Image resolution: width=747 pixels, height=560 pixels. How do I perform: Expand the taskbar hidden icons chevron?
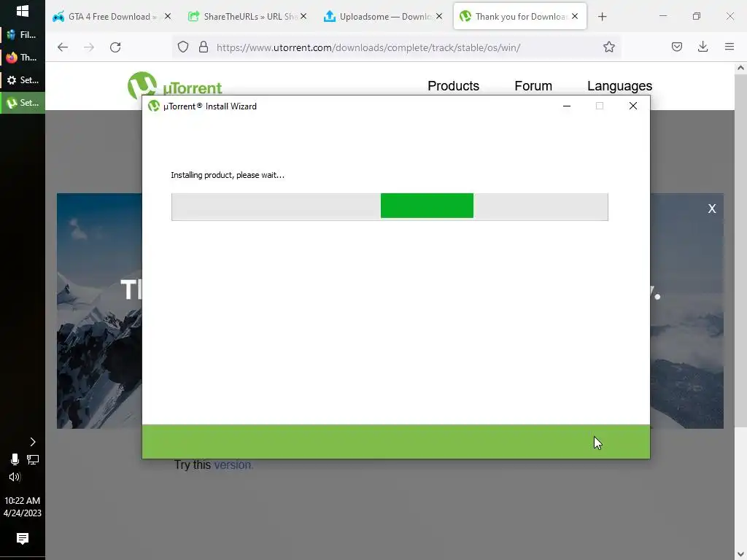pos(32,442)
